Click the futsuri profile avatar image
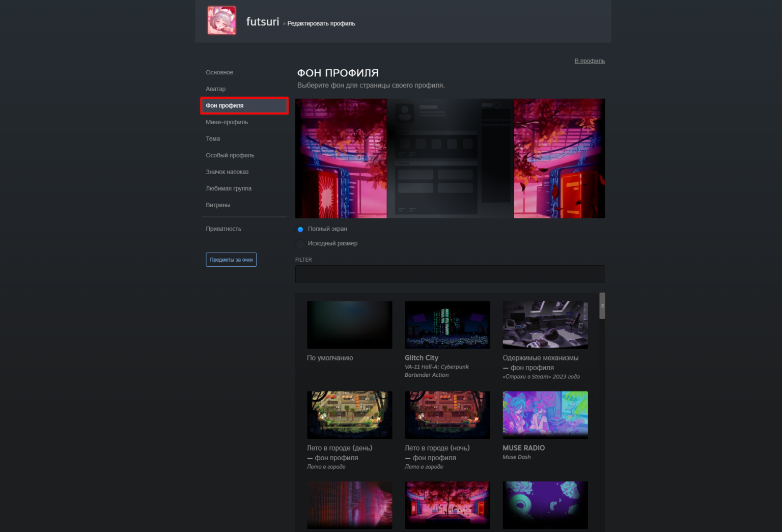This screenshot has width=782, height=532. click(x=221, y=20)
